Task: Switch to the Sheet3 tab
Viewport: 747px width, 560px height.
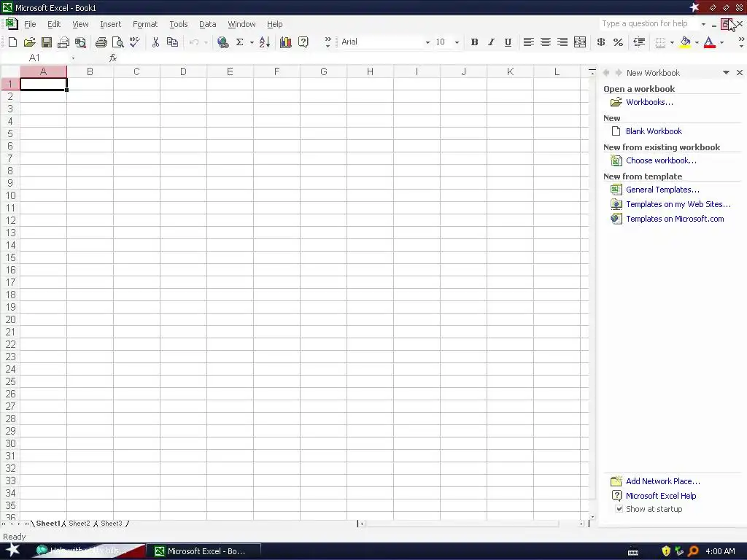Action: 112,524
